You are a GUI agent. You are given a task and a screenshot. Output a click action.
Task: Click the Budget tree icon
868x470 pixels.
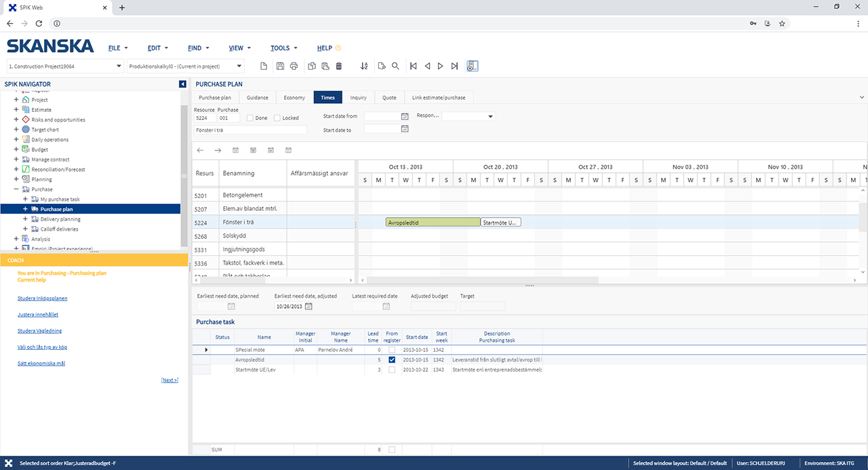(x=26, y=149)
